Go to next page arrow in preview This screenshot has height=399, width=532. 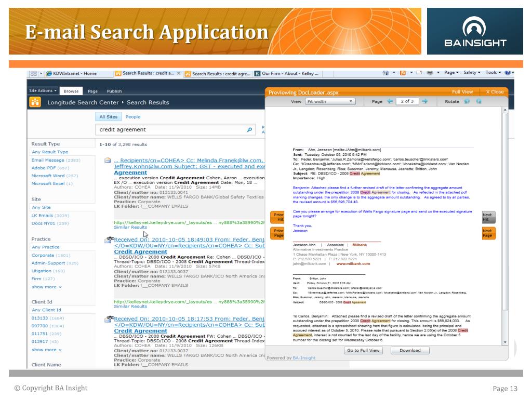425,101
